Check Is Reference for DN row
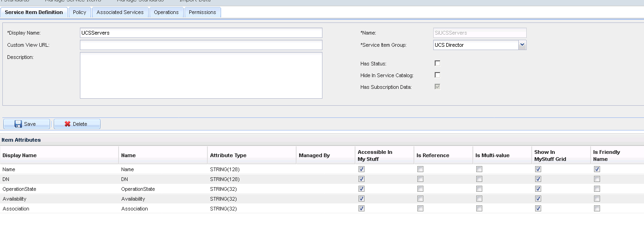 click(420, 179)
